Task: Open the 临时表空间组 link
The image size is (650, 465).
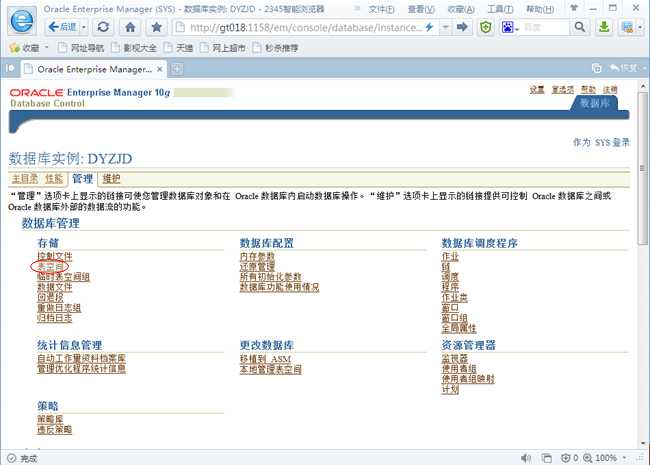Action: tap(63, 277)
